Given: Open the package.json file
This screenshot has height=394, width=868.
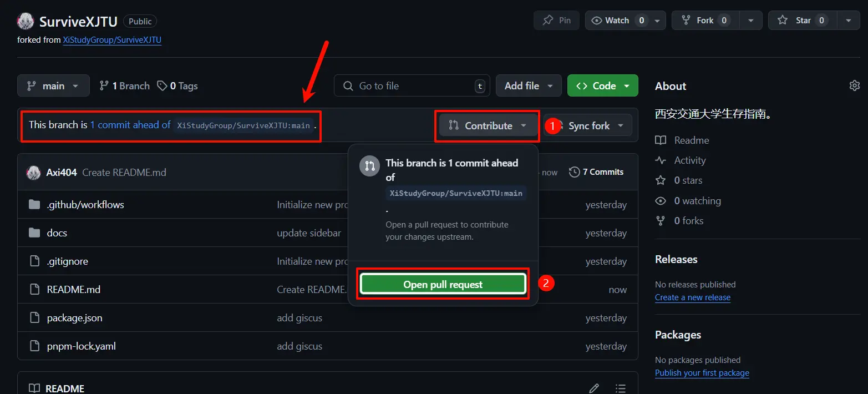Looking at the screenshot, I should point(74,318).
